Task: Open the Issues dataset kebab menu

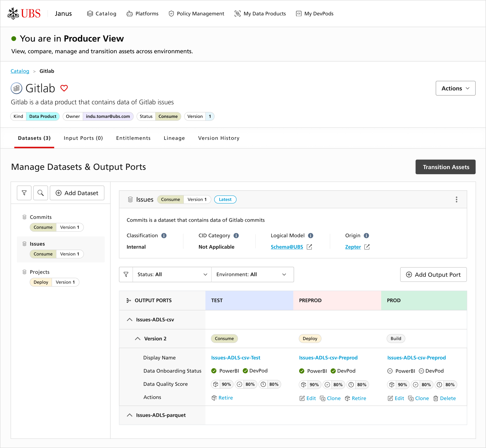Action: [x=456, y=199]
